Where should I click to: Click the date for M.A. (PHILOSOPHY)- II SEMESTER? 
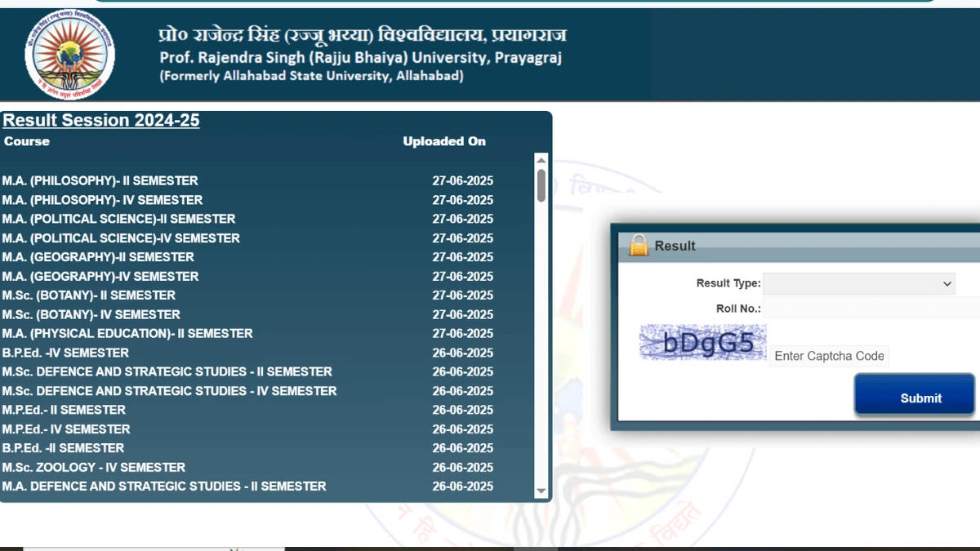pos(463,181)
